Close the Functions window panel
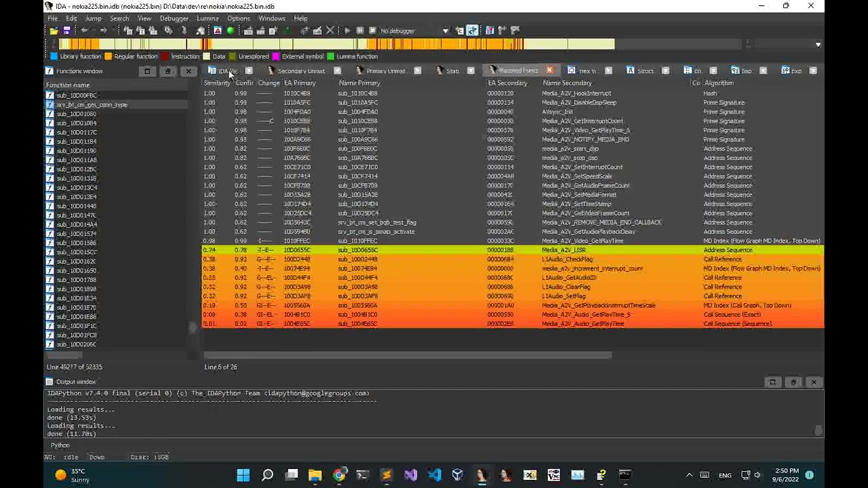868x488 pixels. (189, 71)
